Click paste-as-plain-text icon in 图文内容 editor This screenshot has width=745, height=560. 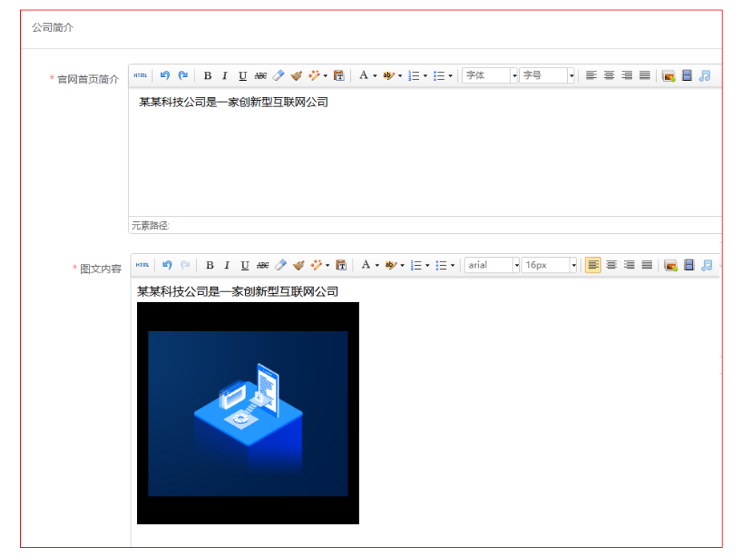341,265
